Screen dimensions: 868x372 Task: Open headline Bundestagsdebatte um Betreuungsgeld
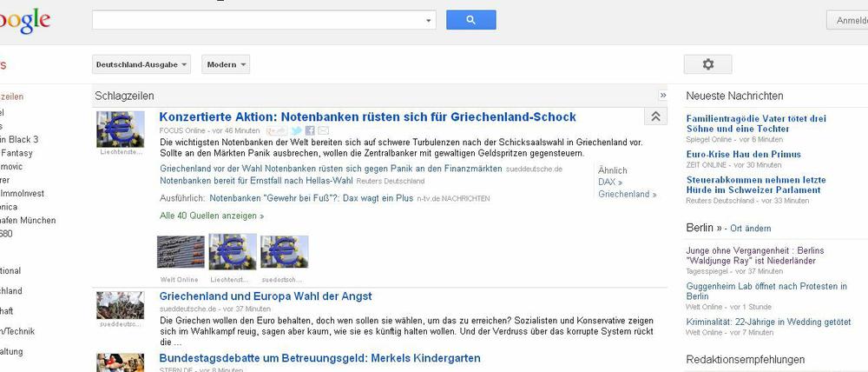click(x=320, y=358)
